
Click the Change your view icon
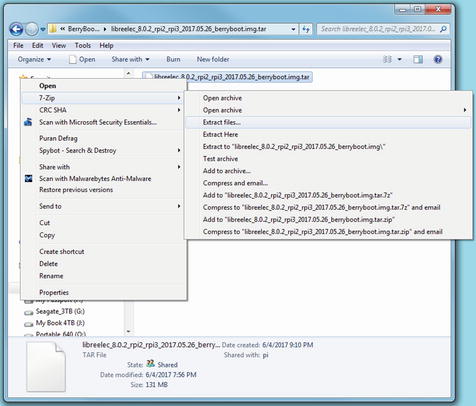tap(387, 60)
